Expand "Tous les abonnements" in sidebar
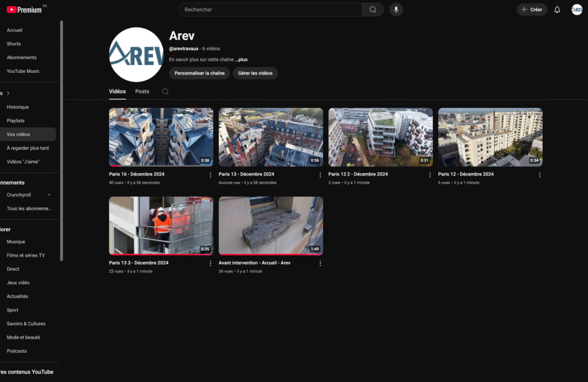The image size is (588, 382). coord(29,209)
